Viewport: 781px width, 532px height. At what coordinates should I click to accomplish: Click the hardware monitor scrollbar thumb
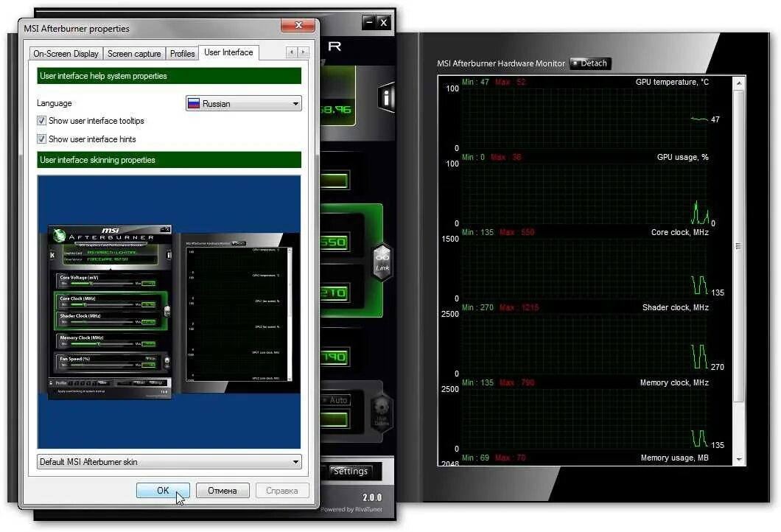click(x=738, y=247)
